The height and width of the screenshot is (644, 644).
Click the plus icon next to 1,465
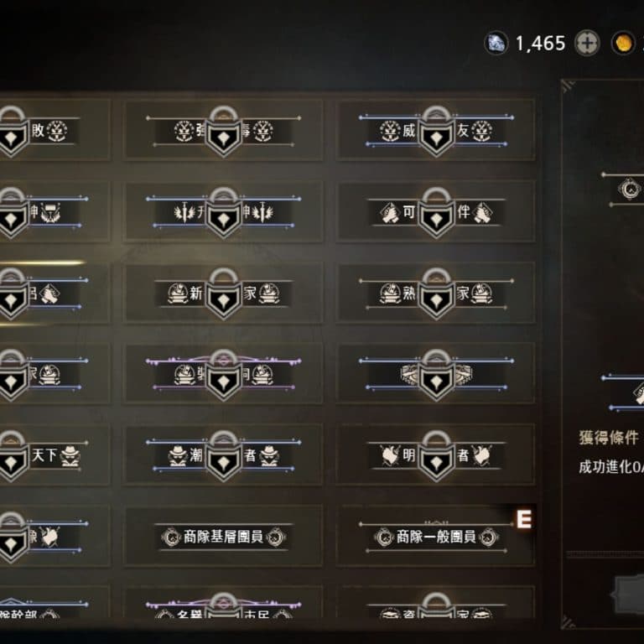tap(587, 43)
